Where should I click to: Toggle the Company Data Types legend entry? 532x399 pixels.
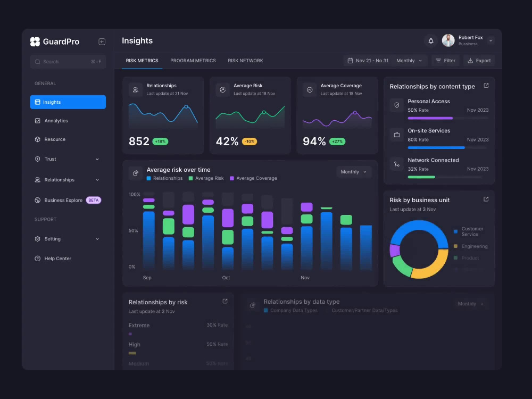coord(291,311)
